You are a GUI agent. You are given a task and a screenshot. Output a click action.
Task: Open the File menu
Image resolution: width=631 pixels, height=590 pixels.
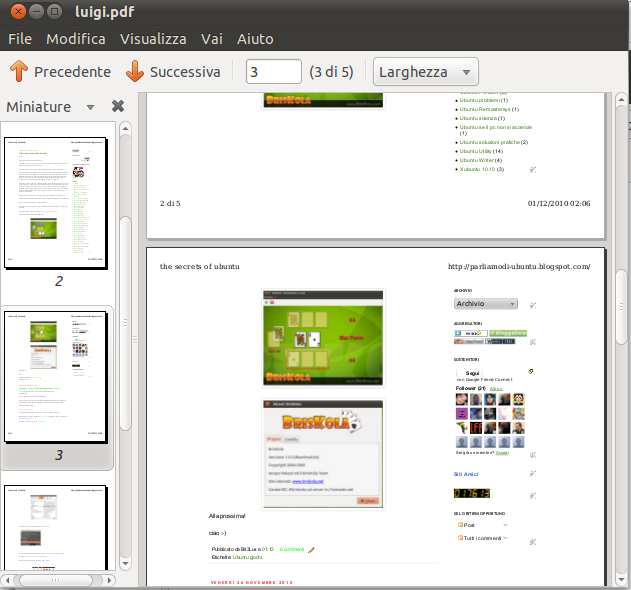pos(20,39)
